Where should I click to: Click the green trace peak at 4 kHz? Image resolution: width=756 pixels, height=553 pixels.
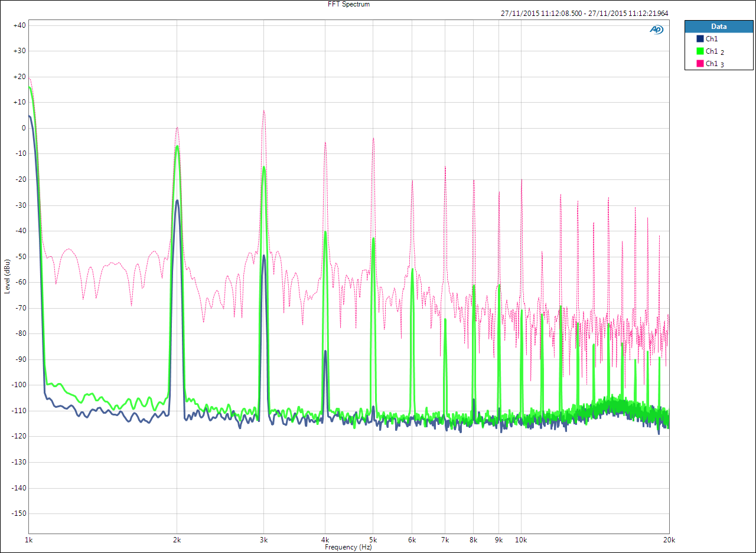pyautogui.click(x=325, y=232)
